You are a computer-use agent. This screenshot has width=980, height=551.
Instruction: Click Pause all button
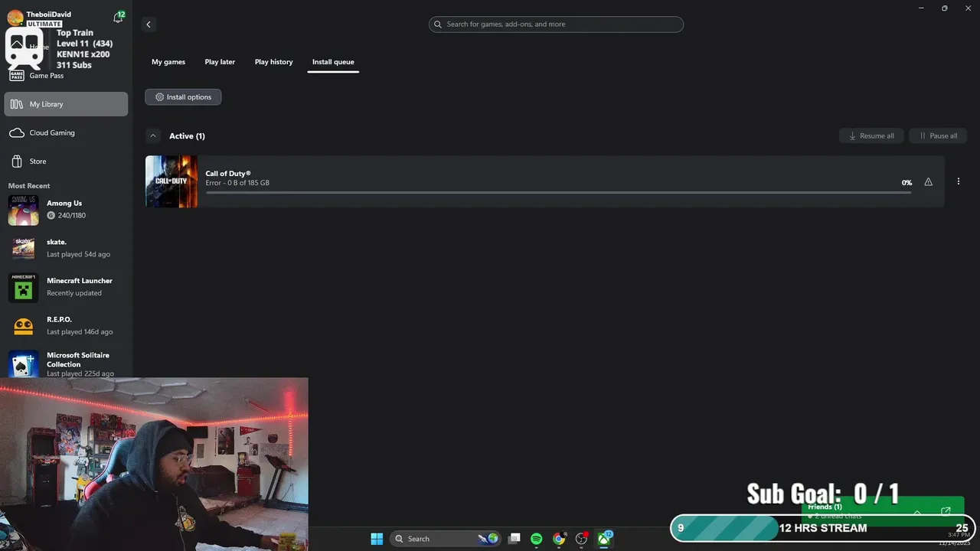click(938, 135)
